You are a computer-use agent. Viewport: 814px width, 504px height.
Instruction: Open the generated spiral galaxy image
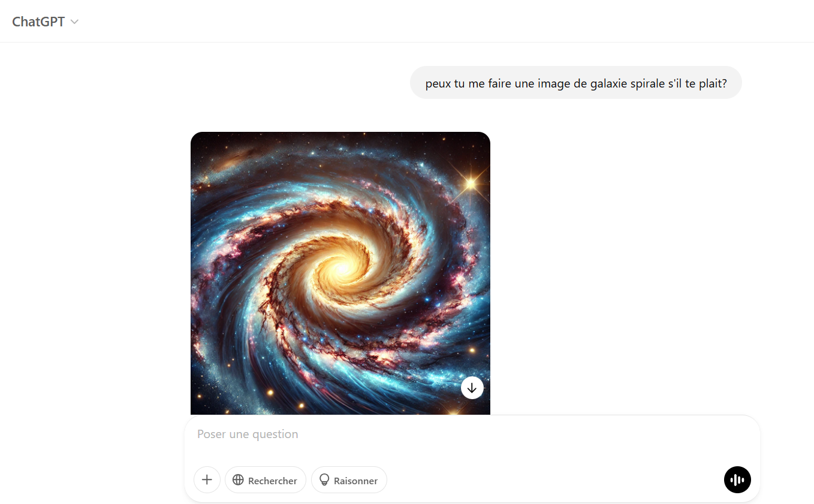(x=340, y=273)
